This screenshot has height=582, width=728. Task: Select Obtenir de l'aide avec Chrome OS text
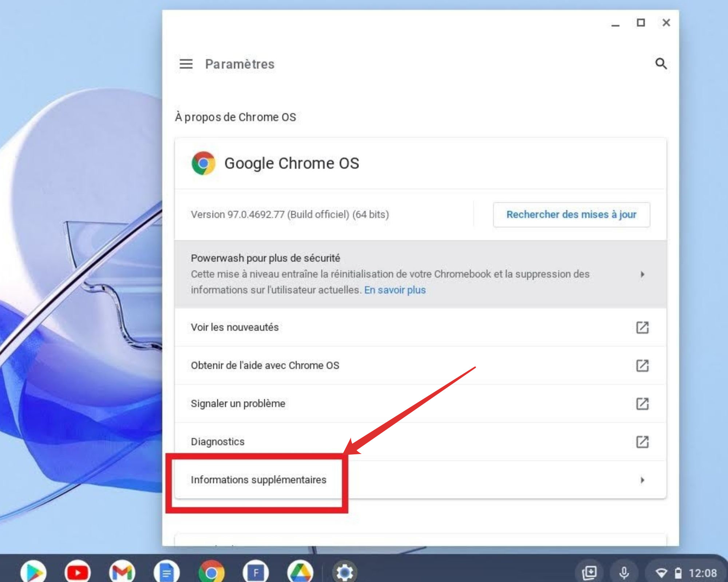(265, 366)
